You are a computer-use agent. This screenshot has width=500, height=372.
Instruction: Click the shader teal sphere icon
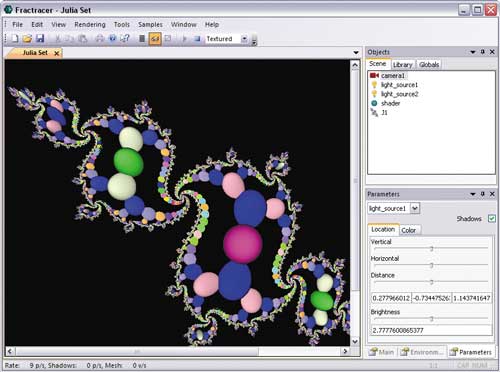tap(374, 103)
